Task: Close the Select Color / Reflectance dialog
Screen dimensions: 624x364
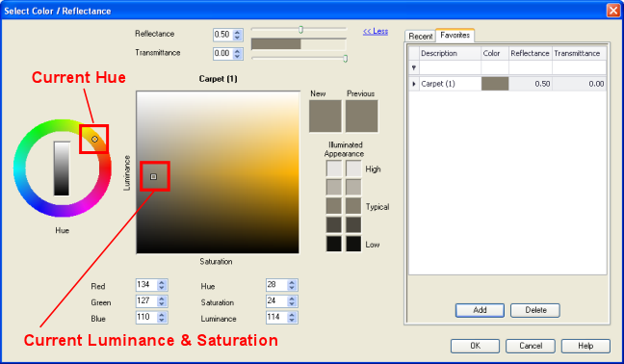Action: (612, 11)
